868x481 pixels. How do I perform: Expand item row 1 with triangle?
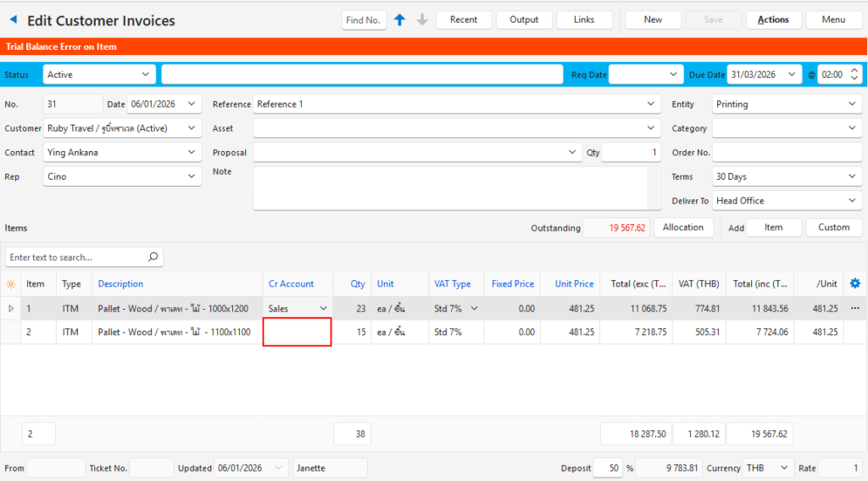11,309
